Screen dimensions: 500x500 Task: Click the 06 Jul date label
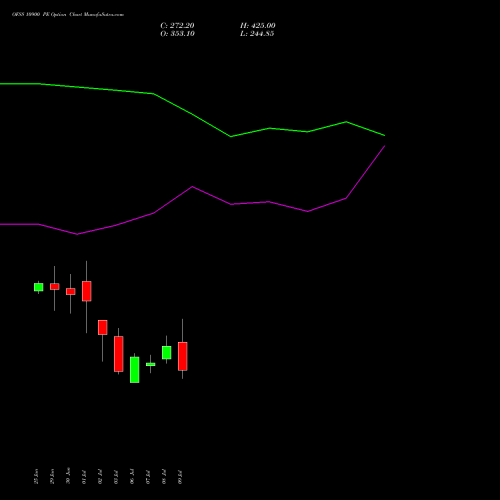point(132,477)
